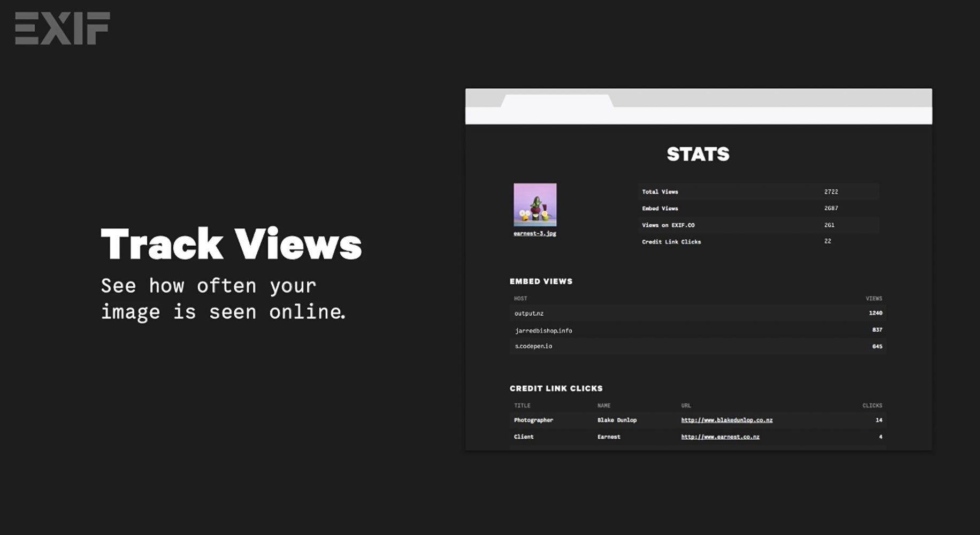Click the CLICKS column header
The height and width of the screenshot is (535, 980).
(872, 406)
